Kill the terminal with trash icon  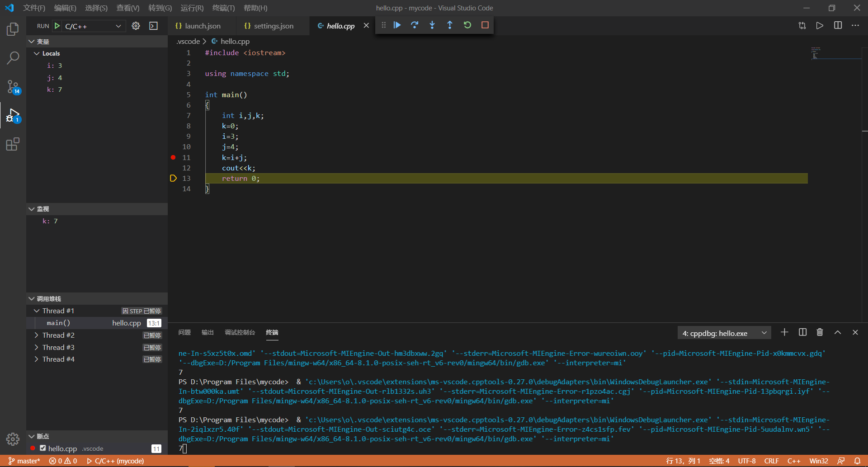pyautogui.click(x=820, y=332)
